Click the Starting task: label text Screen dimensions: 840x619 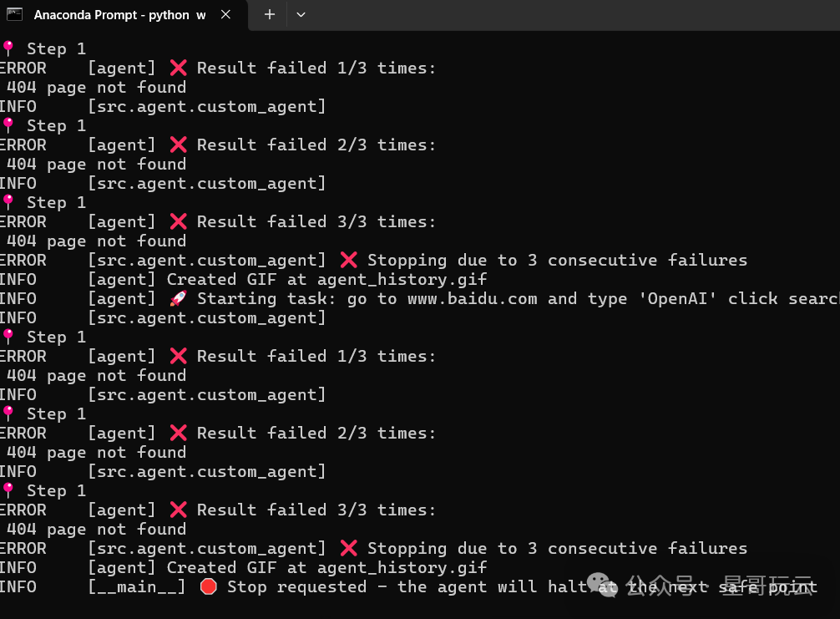click(266, 298)
